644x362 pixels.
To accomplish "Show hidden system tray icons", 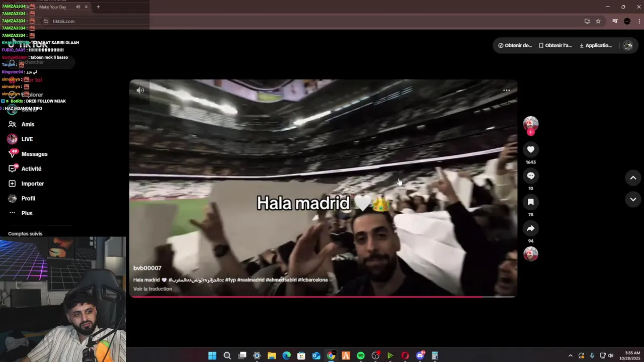I will click(570, 355).
